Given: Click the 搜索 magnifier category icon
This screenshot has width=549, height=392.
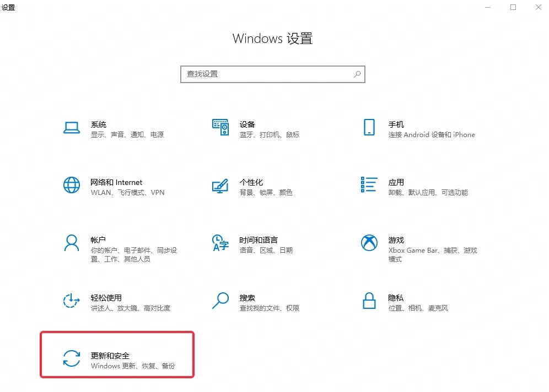Looking at the screenshot, I should (220, 301).
